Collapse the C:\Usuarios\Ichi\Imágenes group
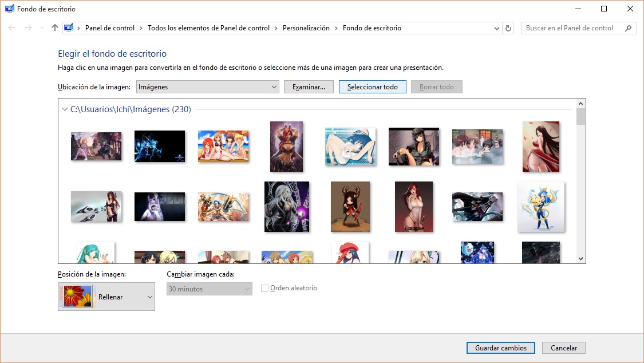 pyautogui.click(x=65, y=109)
